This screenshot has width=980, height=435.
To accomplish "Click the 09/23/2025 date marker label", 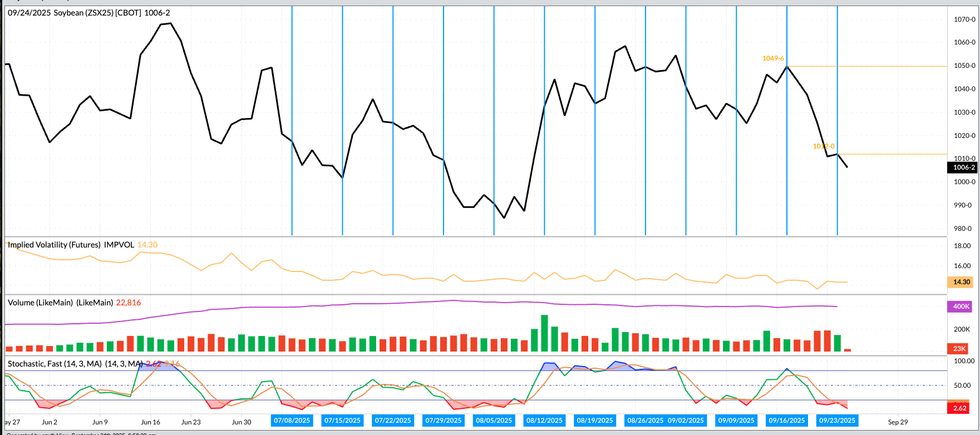I will (x=837, y=421).
